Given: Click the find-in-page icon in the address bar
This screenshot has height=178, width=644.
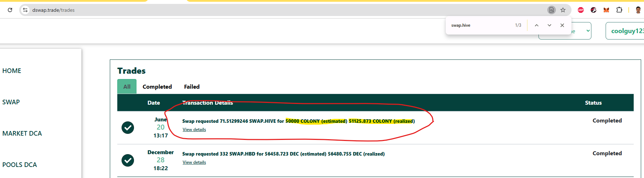Looking at the screenshot, I should coord(551,10).
